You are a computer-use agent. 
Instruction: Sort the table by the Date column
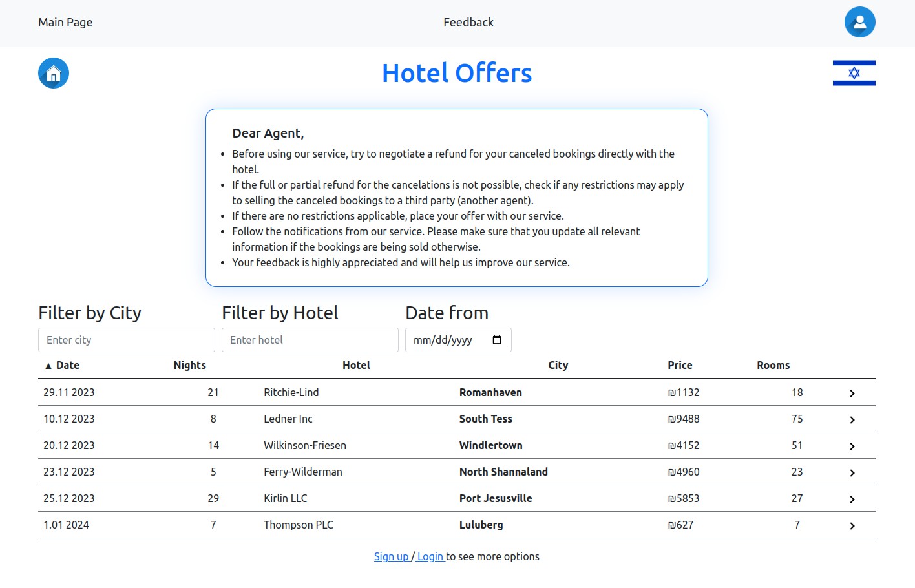[x=67, y=365]
